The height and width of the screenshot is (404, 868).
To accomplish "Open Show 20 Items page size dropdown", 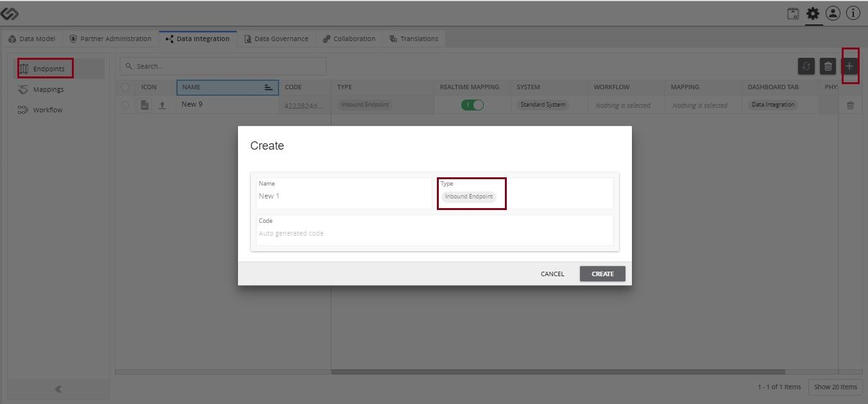I will [x=835, y=387].
